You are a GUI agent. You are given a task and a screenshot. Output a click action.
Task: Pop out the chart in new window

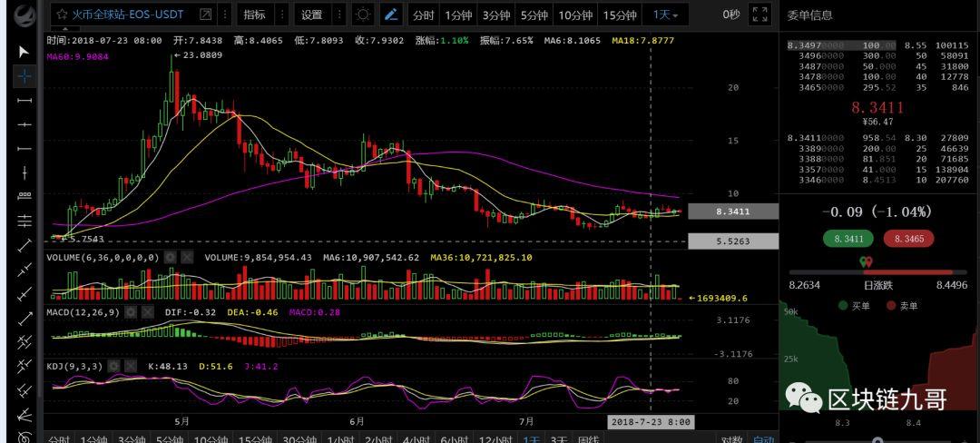(206, 15)
